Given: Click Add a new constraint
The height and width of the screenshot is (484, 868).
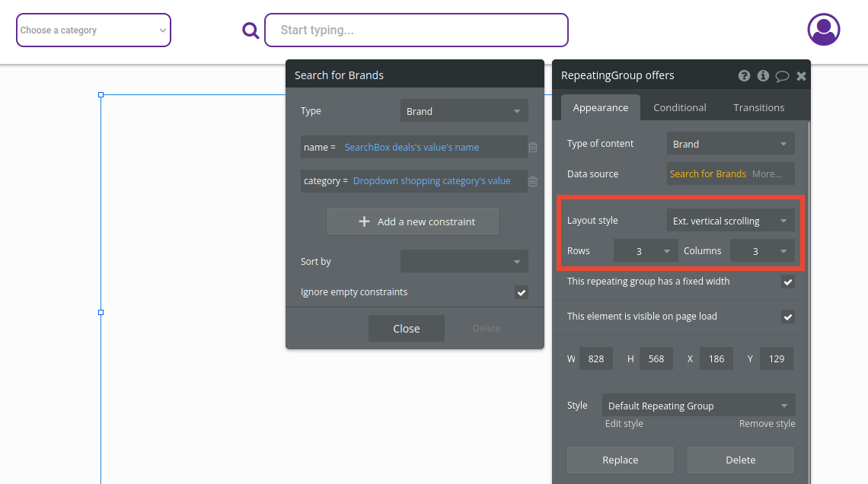Looking at the screenshot, I should pyautogui.click(x=412, y=221).
